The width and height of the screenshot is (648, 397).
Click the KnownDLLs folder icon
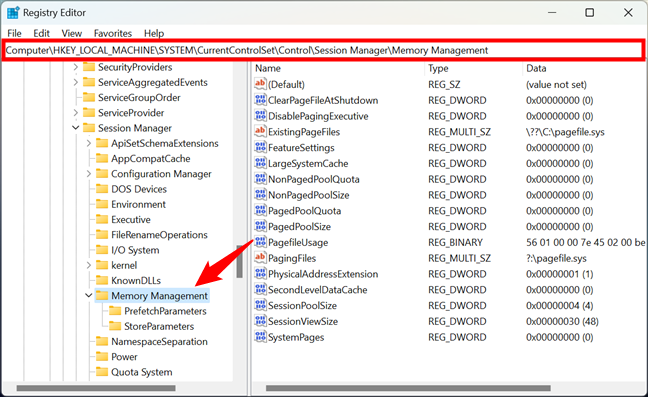tap(102, 280)
